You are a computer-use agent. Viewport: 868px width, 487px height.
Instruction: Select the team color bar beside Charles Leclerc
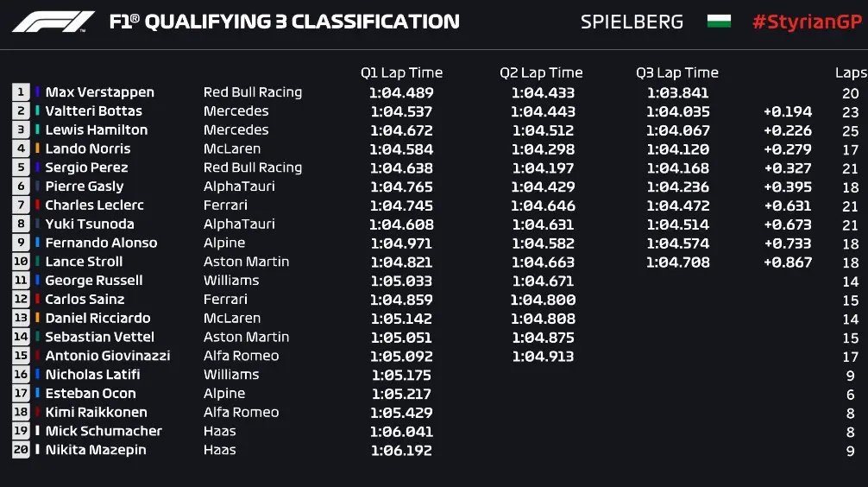pyautogui.click(x=38, y=206)
